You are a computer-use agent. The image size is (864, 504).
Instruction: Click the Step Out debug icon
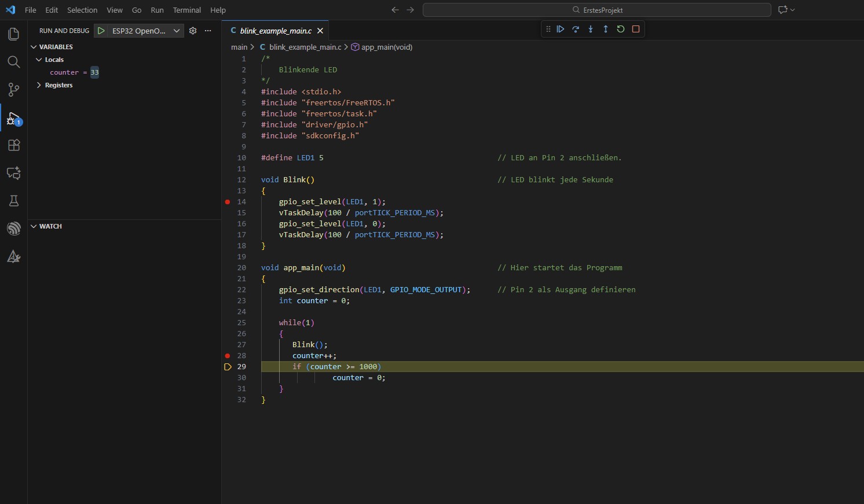coord(606,29)
